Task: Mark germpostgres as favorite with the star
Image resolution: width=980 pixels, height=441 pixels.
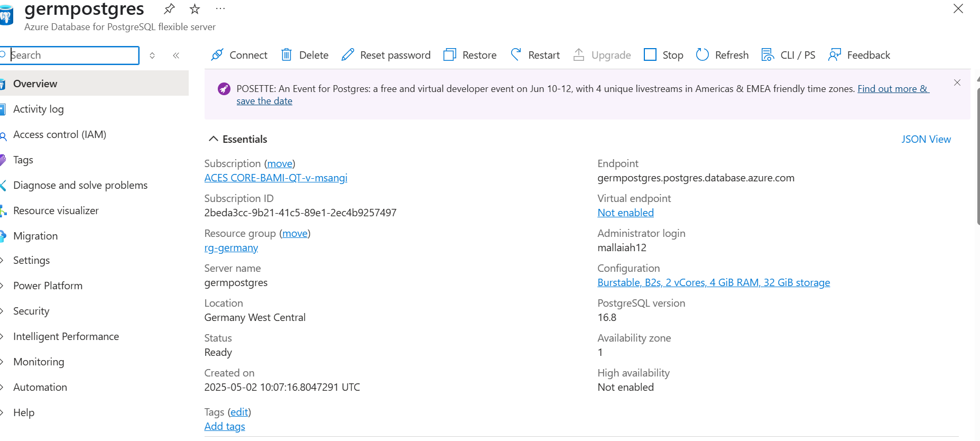Action: coord(195,8)
